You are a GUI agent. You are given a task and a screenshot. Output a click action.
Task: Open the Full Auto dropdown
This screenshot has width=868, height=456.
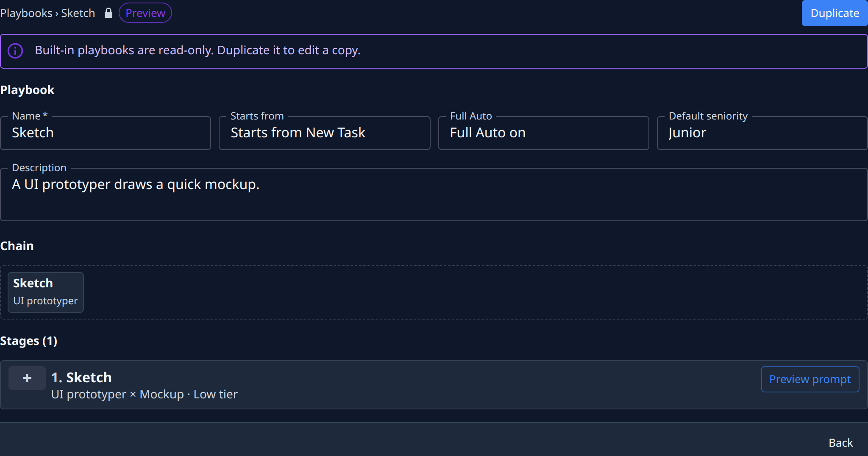(544, 133)
